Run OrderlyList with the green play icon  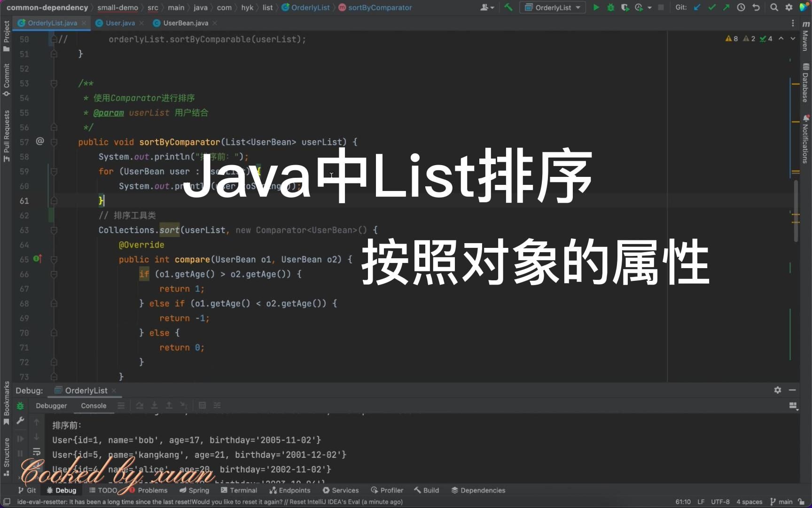coord(596,7)
